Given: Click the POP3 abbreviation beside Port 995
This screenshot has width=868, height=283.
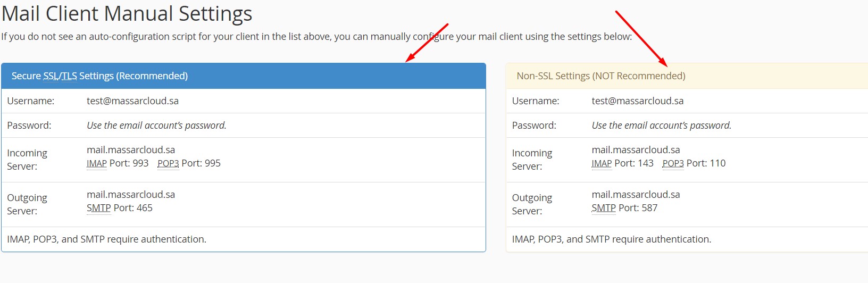Looking at the screenshot, I should click(x=168, y=164).
